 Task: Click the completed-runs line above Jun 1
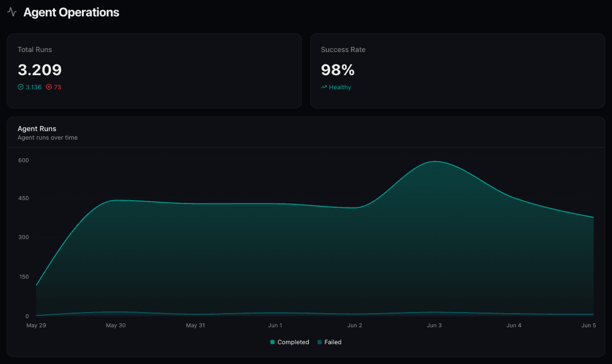[275, 203]
